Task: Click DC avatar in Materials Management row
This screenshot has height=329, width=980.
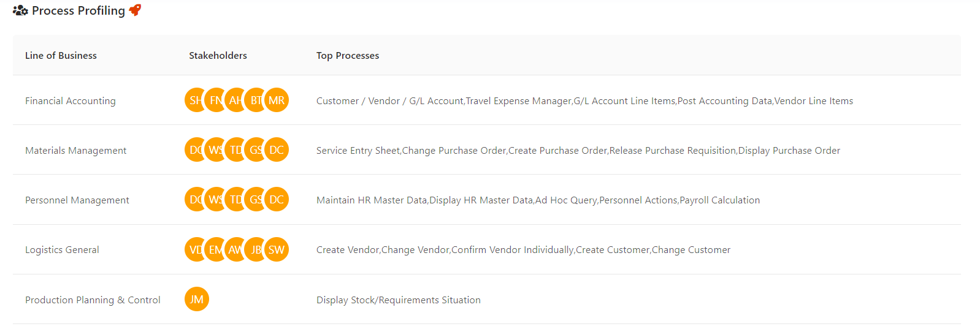Action: pos(277,150)
